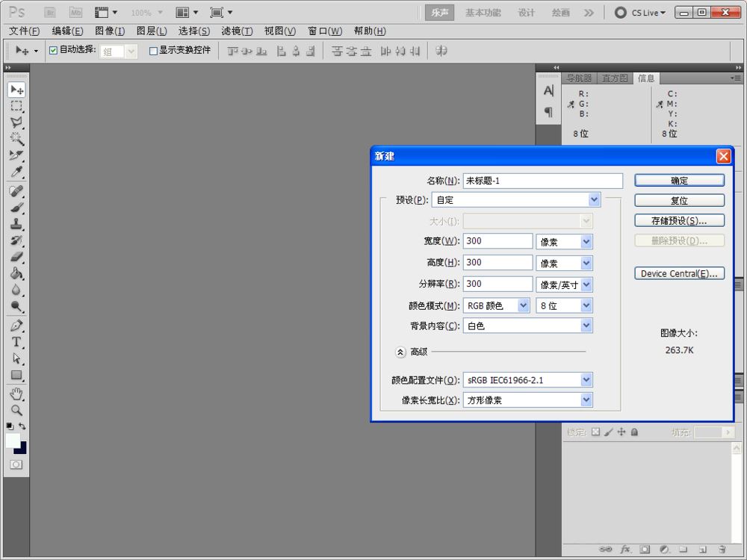Toggle lock all in Layers panel

point(634,432)
